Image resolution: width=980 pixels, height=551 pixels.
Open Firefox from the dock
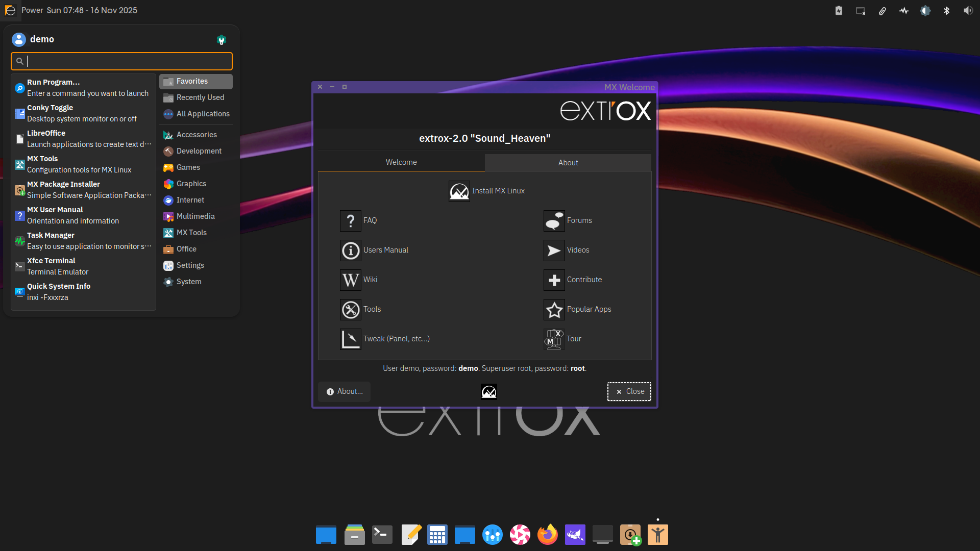(547, 535)
